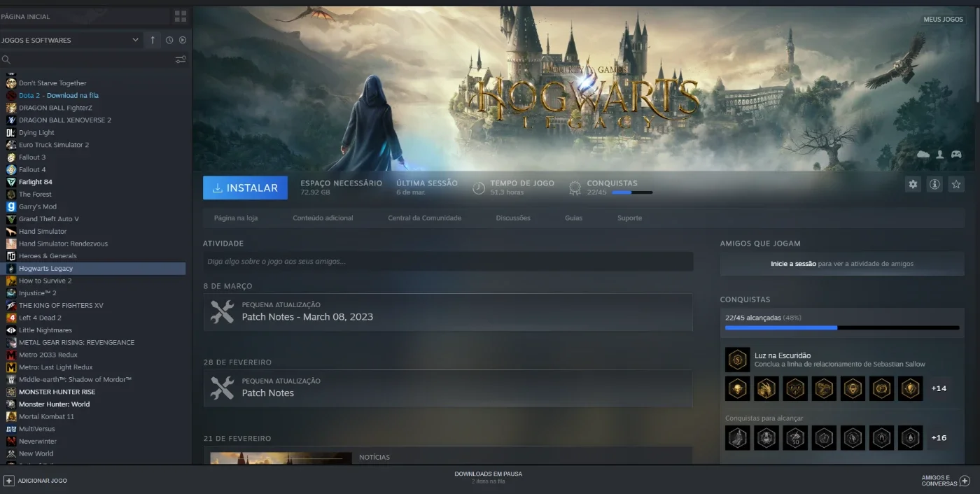Screen dimensions: 980x494
Task: Click the blue Instalar button
Action: point(245,188)
